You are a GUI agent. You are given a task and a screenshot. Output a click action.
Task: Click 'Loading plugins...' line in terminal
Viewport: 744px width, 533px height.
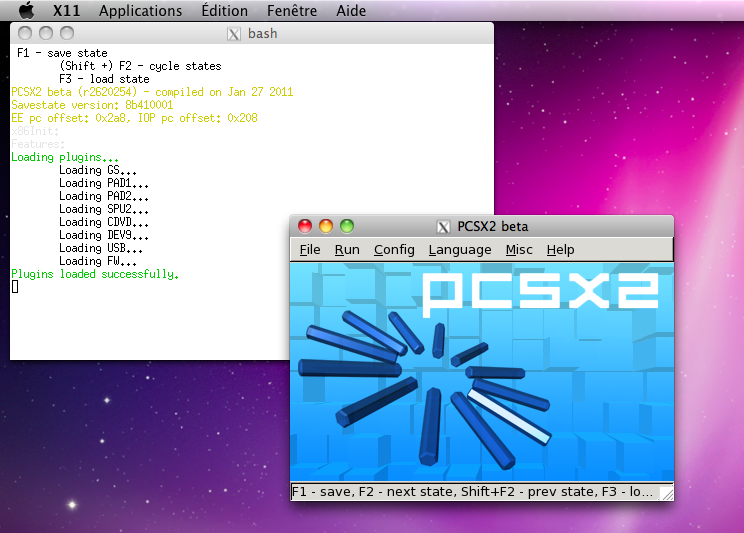point(65,157)
